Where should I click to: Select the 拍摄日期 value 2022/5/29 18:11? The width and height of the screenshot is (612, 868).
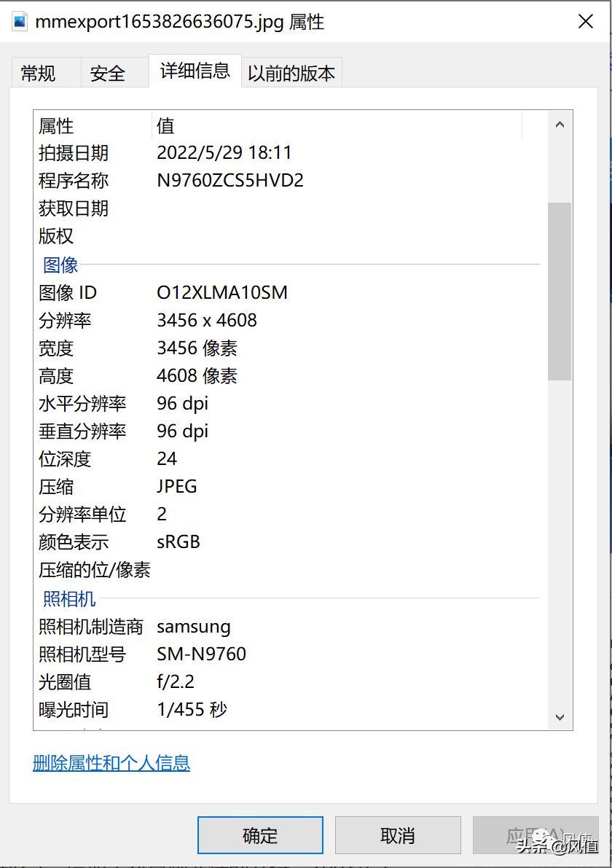[x=224, y=153]
